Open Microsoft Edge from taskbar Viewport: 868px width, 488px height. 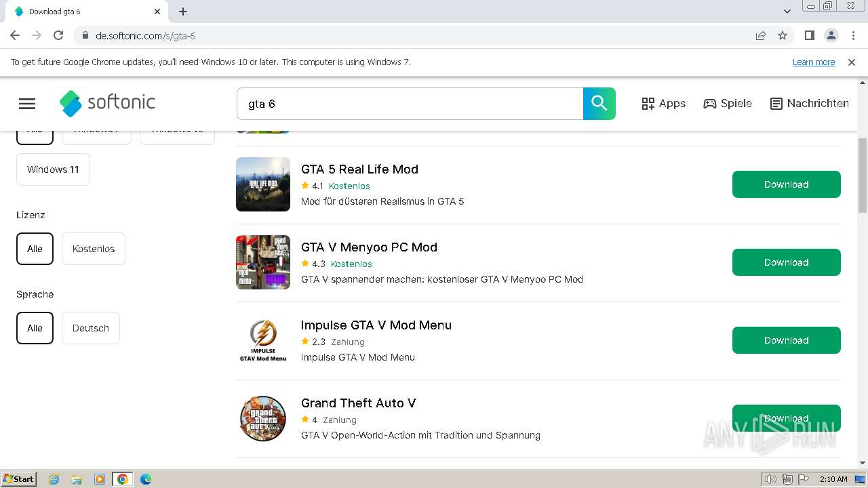click(x=146, y=479)
